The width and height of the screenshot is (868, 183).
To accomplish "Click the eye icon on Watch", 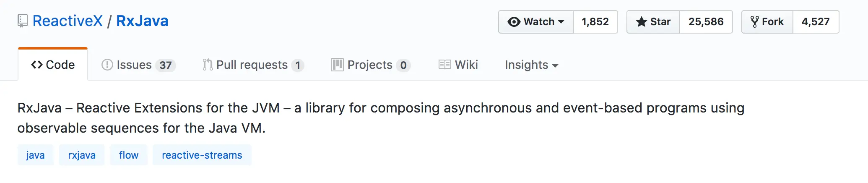I will point(514,22).
